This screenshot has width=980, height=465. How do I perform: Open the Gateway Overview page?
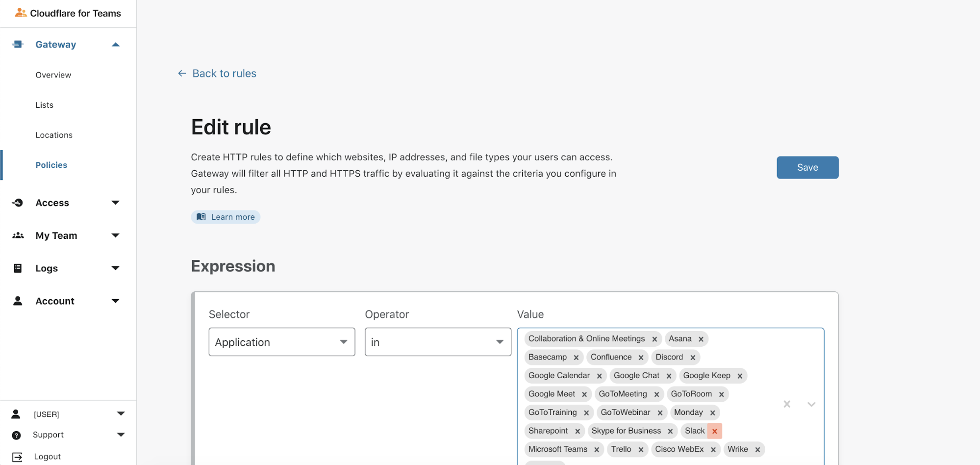pyautogui.click(x=53, y=75)
